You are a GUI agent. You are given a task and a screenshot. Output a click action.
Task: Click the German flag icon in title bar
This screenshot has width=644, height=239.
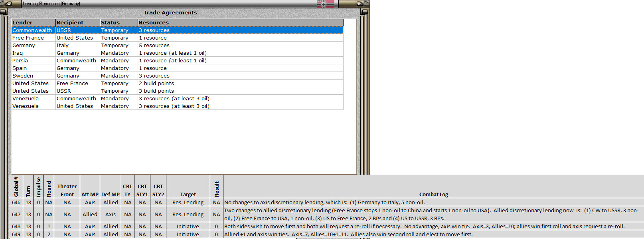coord(326,4)
